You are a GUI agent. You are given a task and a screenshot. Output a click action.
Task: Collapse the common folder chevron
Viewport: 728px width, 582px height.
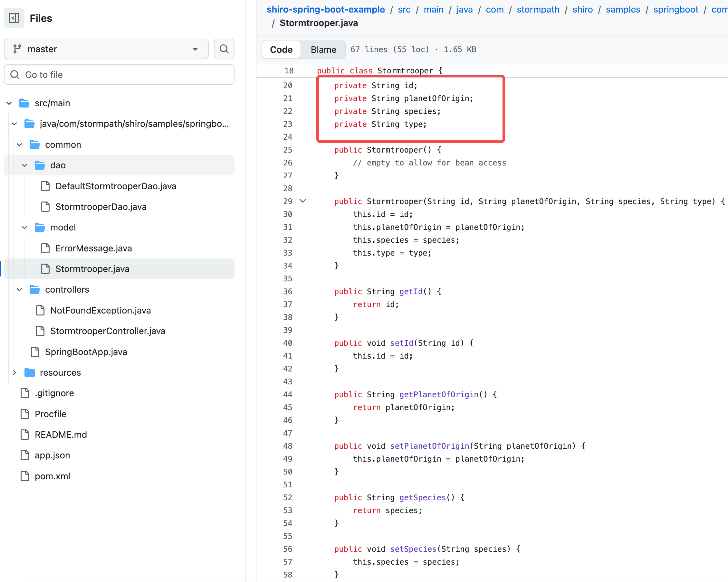[20, 145]
